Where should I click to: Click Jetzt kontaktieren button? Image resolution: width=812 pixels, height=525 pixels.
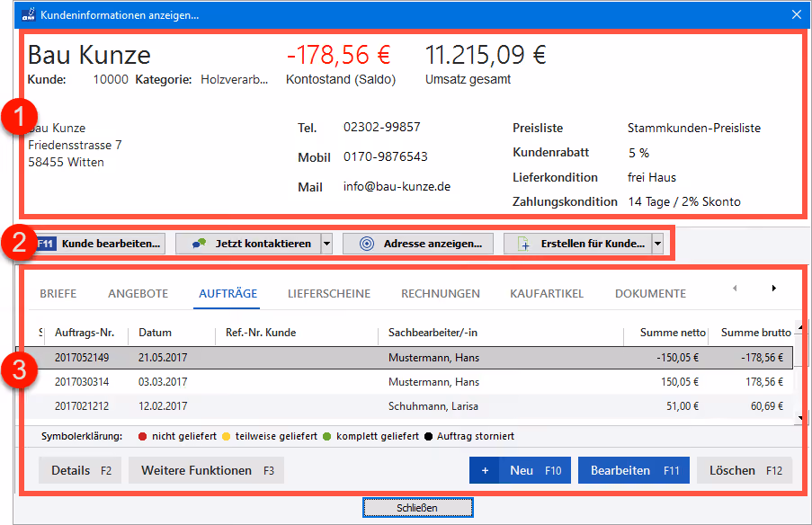click(248, 244)
